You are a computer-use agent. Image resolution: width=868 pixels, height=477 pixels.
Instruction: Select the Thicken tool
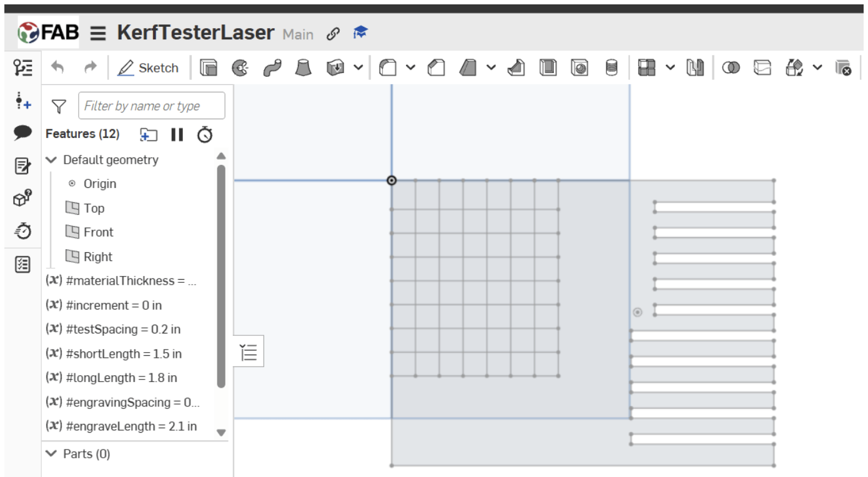[335, 67]
